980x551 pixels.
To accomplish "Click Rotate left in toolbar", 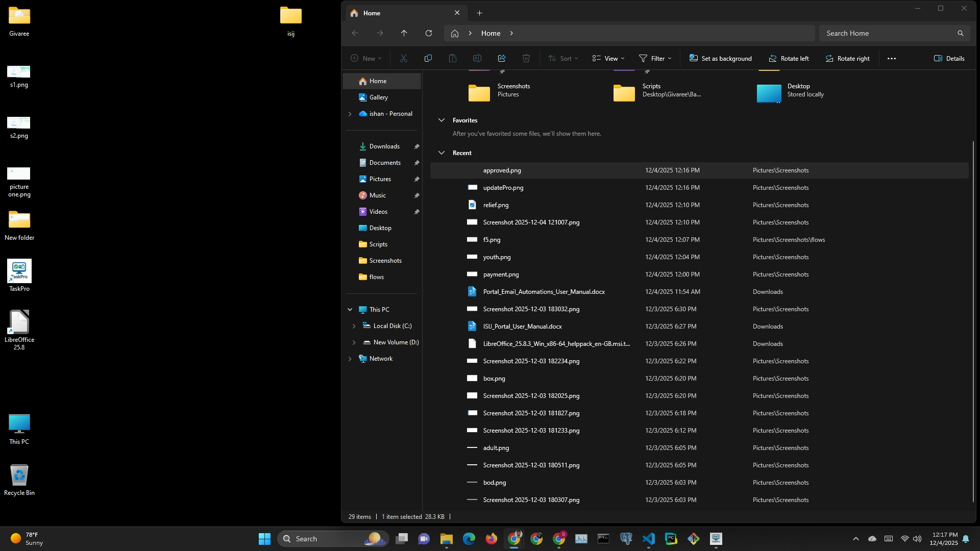I will [789, 58].
